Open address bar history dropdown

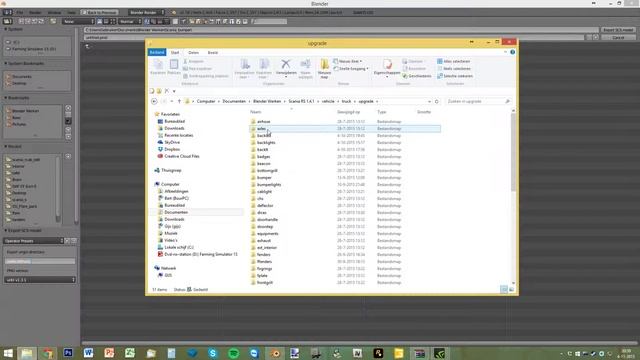(429, 101)
